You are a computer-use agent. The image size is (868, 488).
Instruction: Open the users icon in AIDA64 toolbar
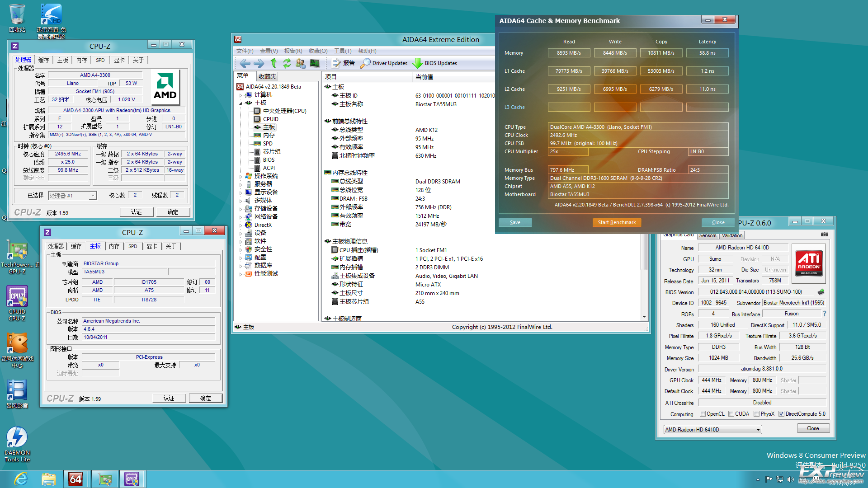coord(301,63)
